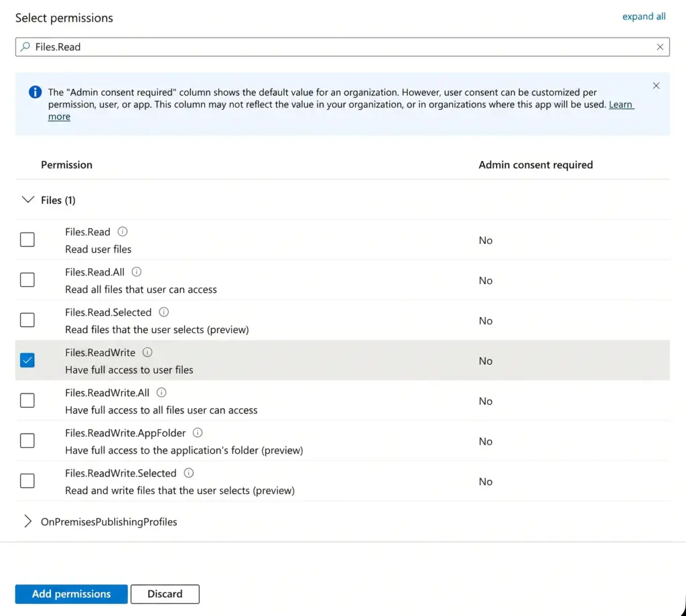Image resolution: width=686 pixels, height=616 pixels.
Task: Click 'Read files that the user selects (preview)'
Action: pos(157,330)
